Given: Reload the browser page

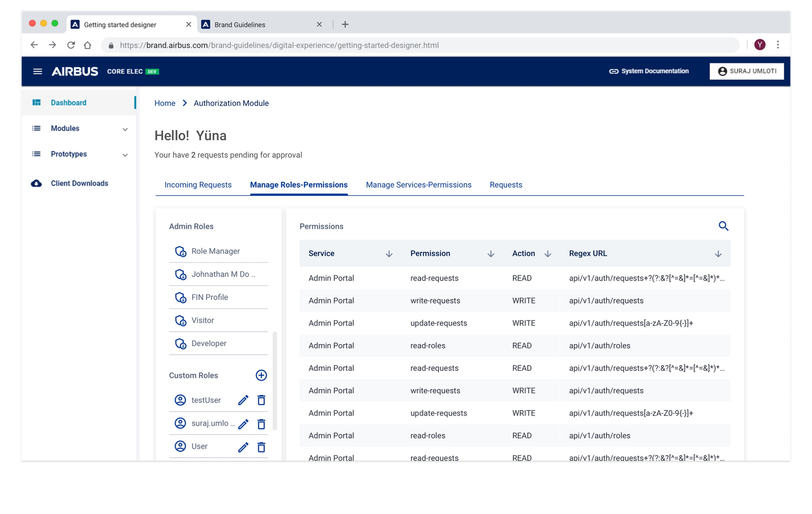Looking at the screenshot, I should [x=71, y=45].
